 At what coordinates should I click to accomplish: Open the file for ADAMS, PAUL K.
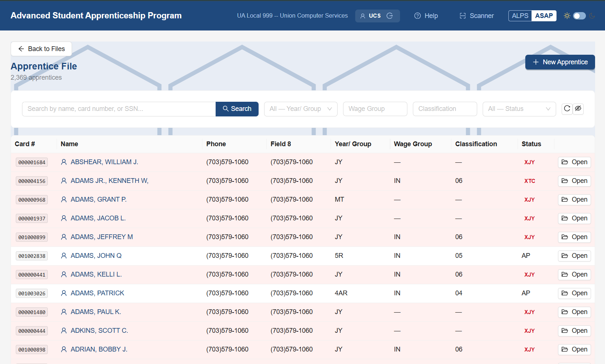point(575,312)
